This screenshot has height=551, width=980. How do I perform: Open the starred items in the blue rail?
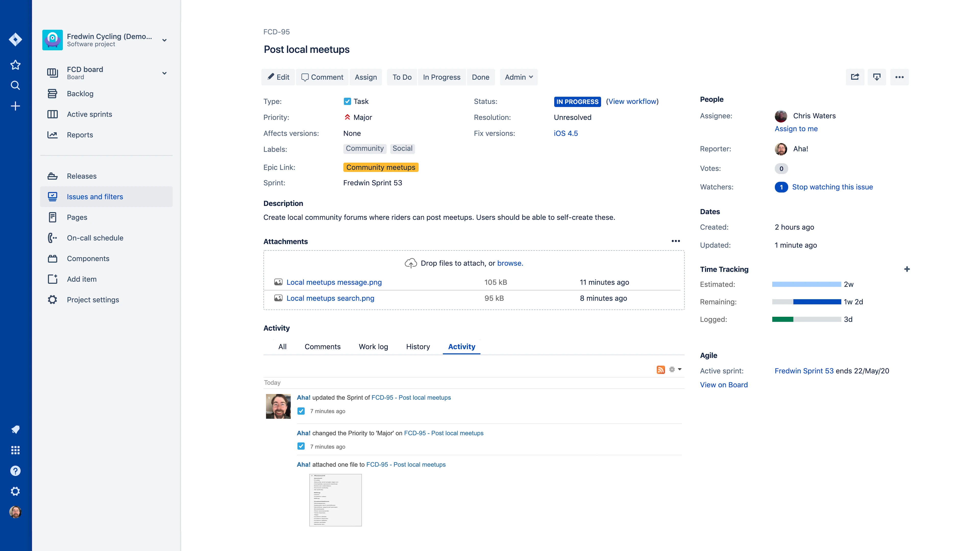[x=15, y=65]
